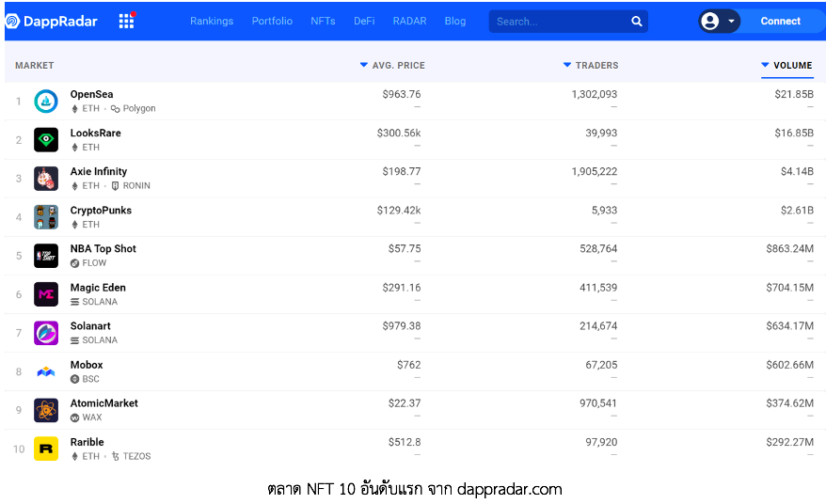Click the ETH chain tag under OpenSea
826x504 pixels.
click(x=86, y=108)
